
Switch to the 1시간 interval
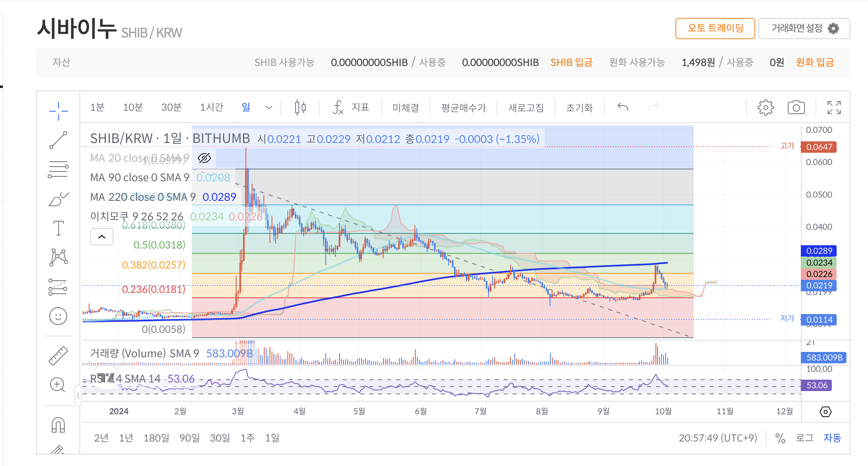pyautogui.click(x=212, y=108)
